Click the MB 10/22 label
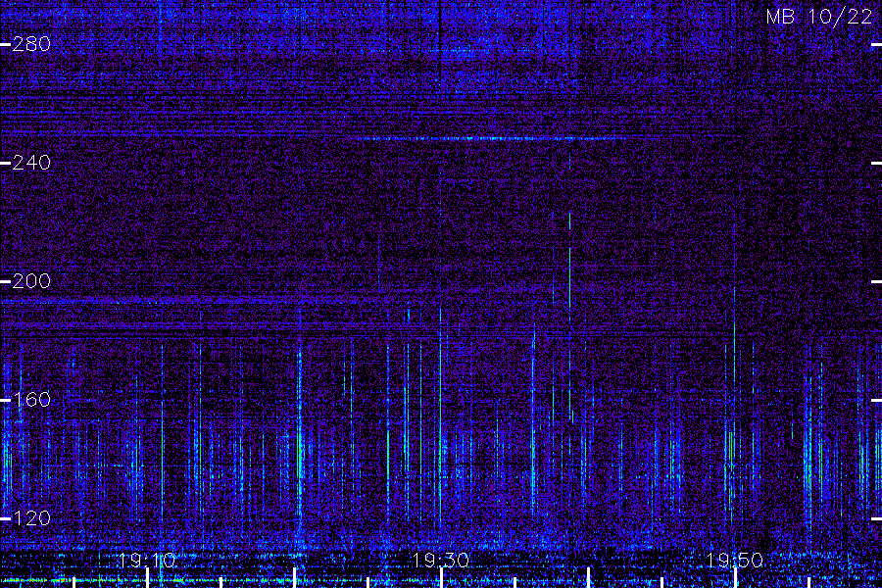Screen dimensions: 882x588 coord(819,17)
